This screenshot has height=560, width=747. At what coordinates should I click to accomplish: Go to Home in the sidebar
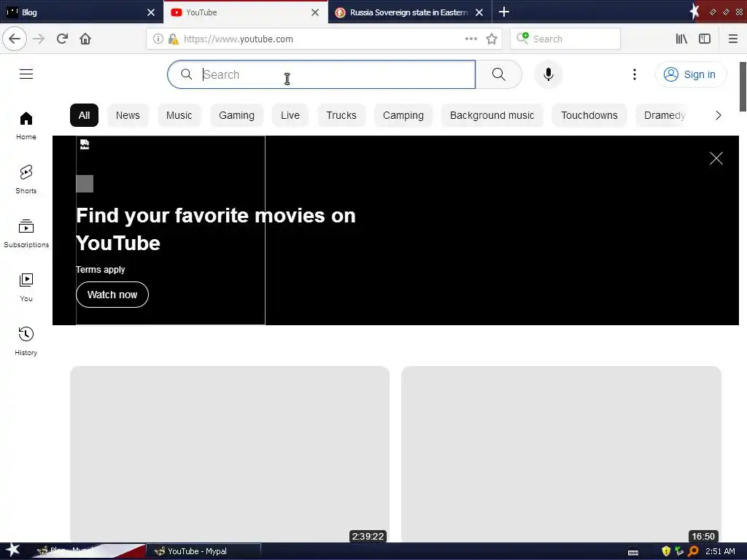26,125
